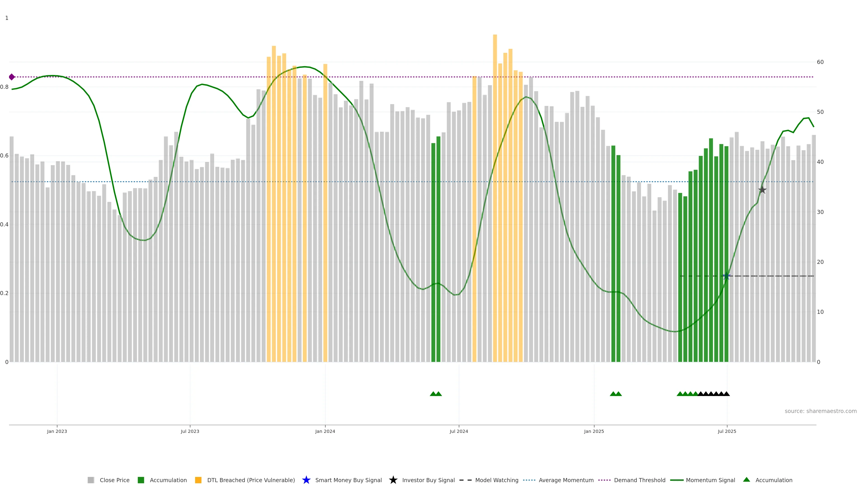Click the purple diamond Demand Threshold marker
The height and width of the screenshot is (488, 868).
[x=12, y=77]
